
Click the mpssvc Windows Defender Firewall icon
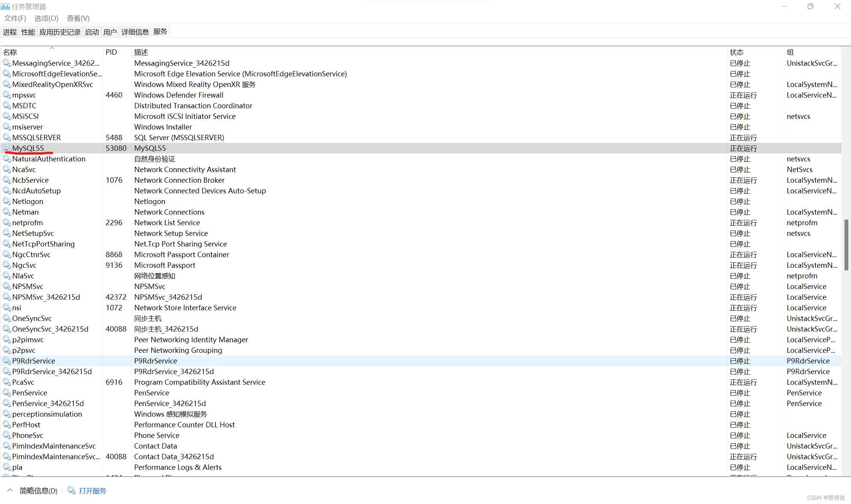tap(7, 95)
